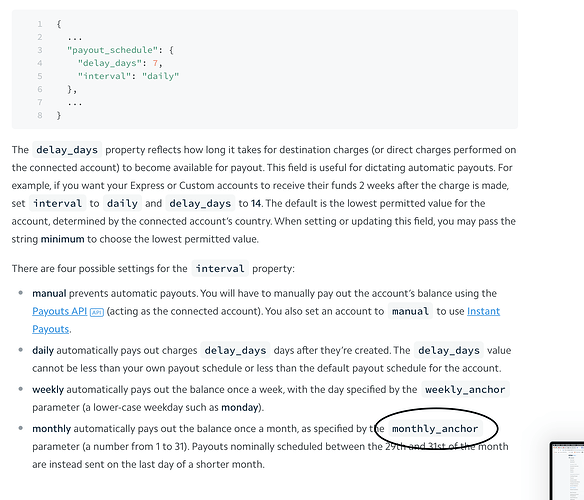Screen dimensions: 584x500
Task: Click the "interval" key inside the code block
Action: click(x=107, y=76)
